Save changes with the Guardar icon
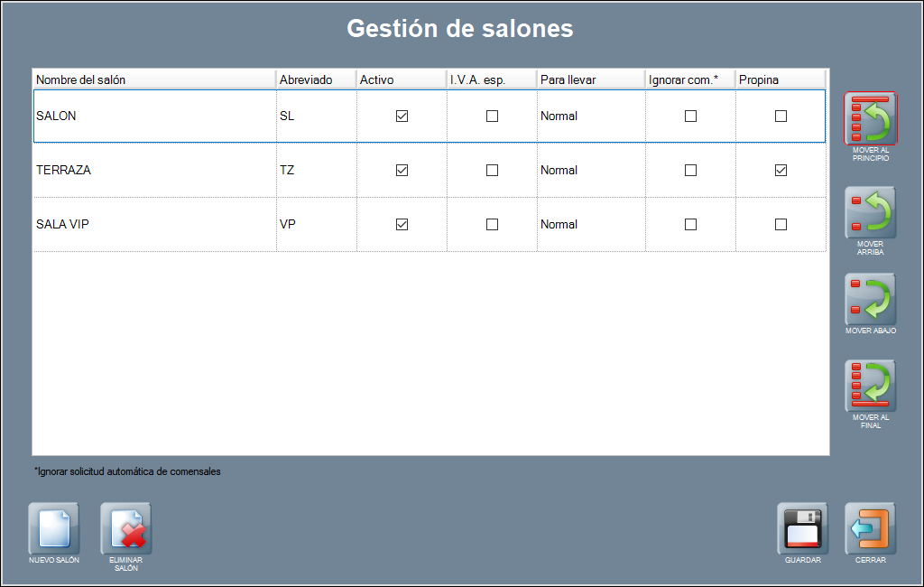 click(803, 528)
